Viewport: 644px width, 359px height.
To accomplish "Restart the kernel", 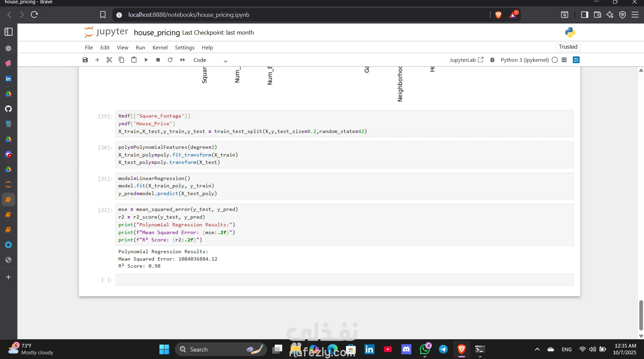I will point(170,60).
